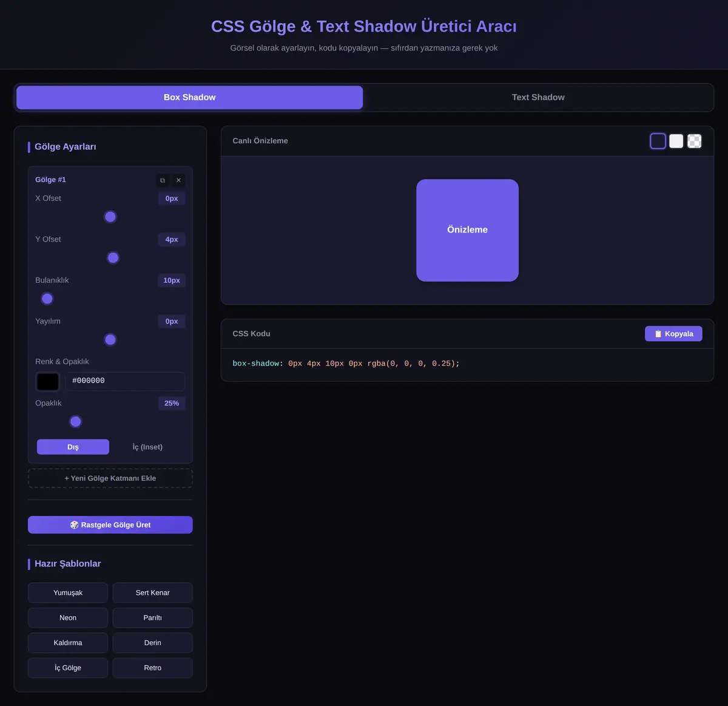
Task: Apply the Retro preset
Action: (x=153, y=668)
